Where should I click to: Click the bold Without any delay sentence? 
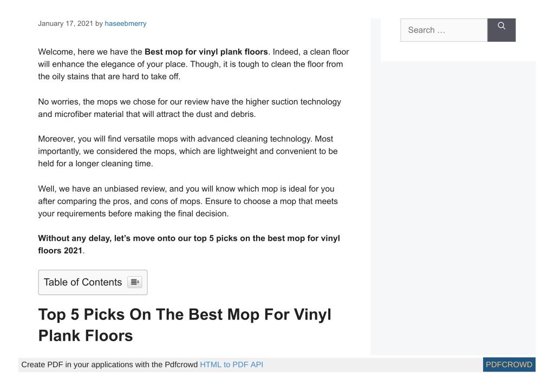coord(188,244)
